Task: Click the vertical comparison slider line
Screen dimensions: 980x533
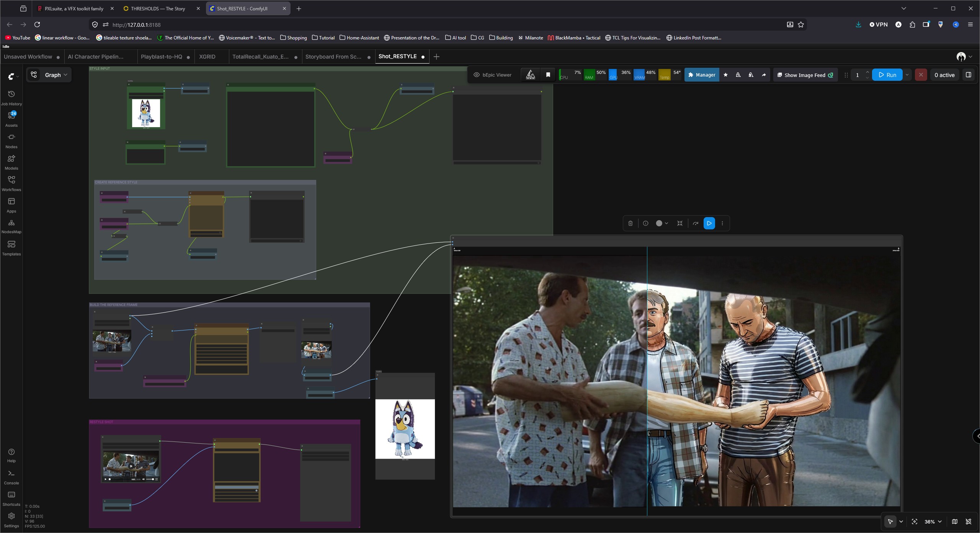Action: [x=647, y=381]
